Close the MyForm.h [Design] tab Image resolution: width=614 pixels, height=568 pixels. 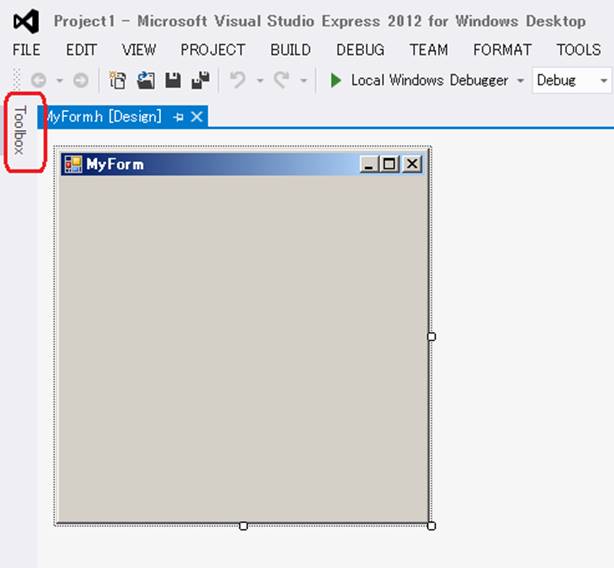[197, 117]
